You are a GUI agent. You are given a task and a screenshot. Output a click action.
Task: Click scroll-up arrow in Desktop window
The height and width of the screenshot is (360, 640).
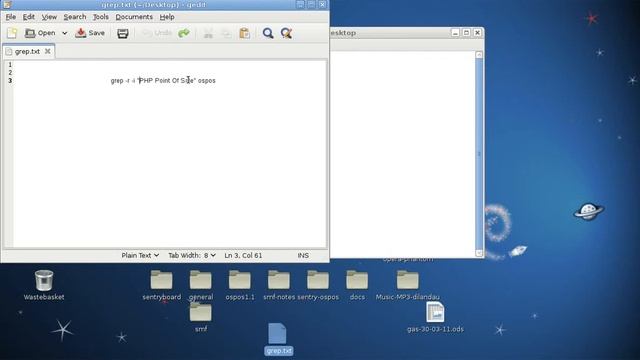point(479,55)
